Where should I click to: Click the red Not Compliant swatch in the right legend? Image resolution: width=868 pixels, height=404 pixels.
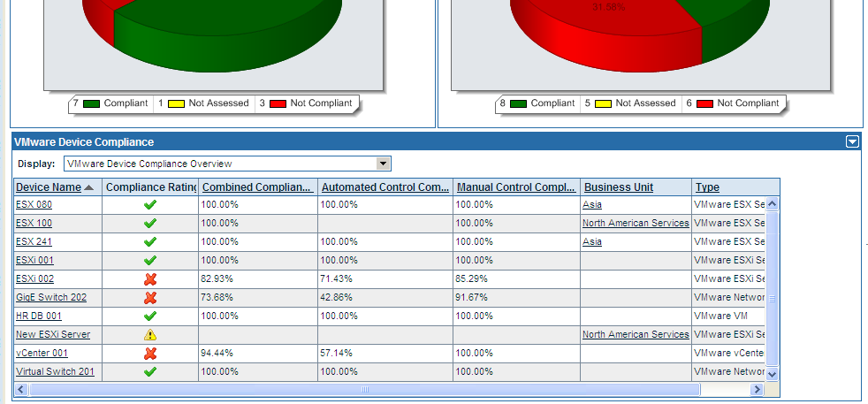[704, 103]
